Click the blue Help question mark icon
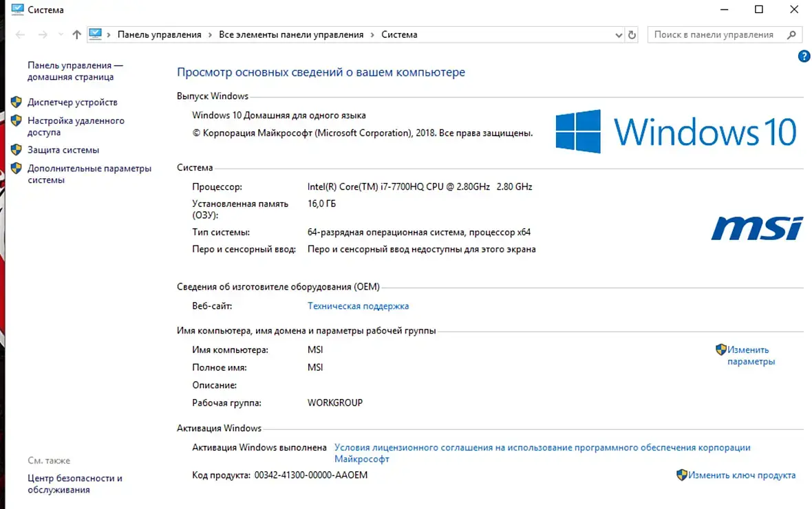Screen dimensions: 812x509 click(803, 56)
